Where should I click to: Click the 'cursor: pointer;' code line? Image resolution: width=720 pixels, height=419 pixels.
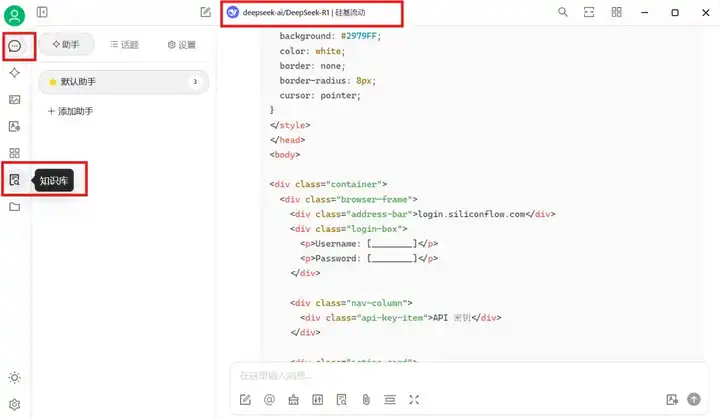[x=320, y=96]
